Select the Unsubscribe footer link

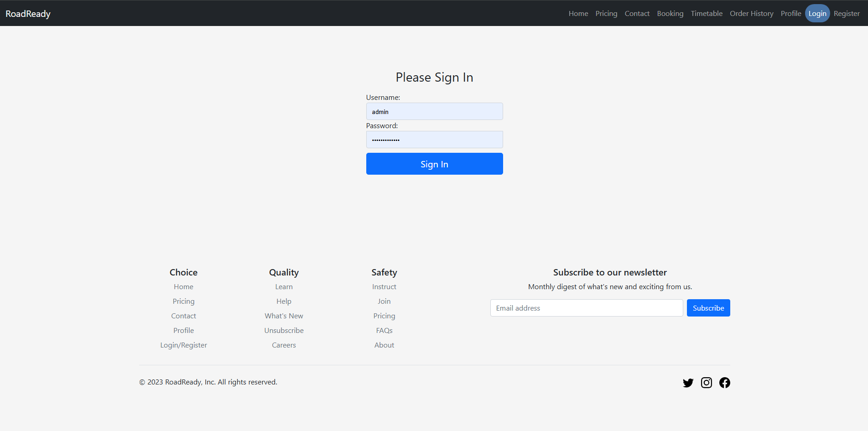[284, 331]
